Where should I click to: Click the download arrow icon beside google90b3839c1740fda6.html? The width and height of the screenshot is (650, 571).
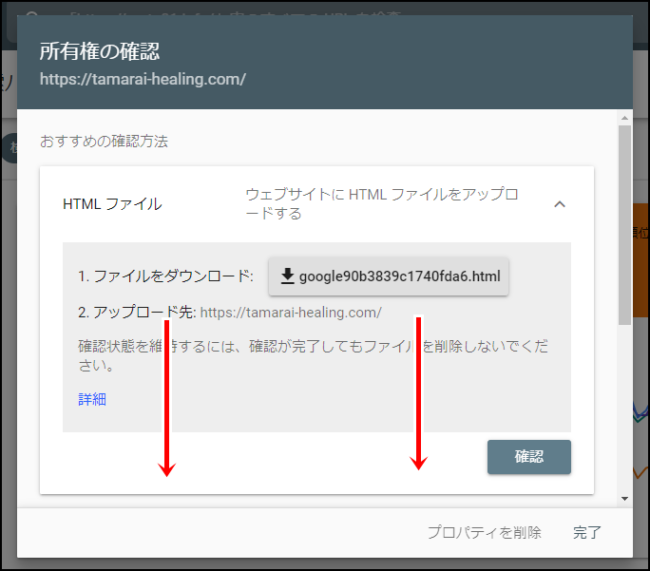[x=287, y=276]
